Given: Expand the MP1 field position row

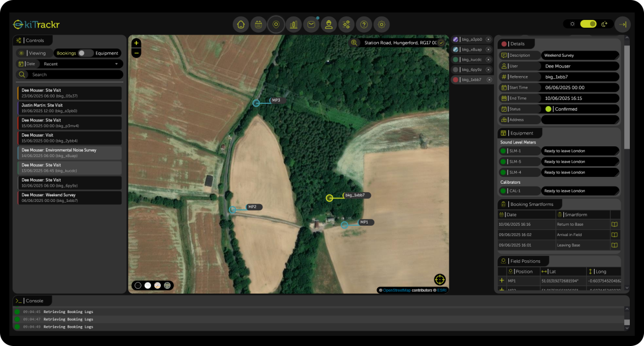Looking at the screenshot, I should point(501,281).
